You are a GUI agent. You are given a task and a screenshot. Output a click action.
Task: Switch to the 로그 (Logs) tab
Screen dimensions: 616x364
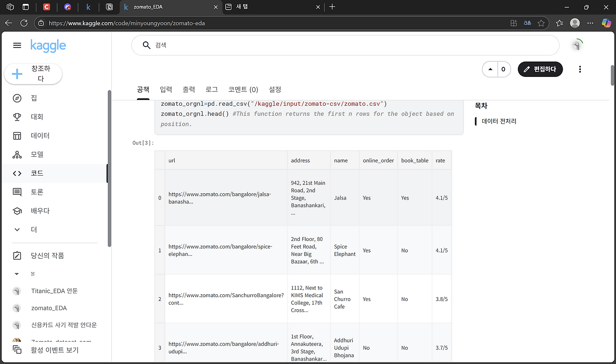(x=212, y=89)
